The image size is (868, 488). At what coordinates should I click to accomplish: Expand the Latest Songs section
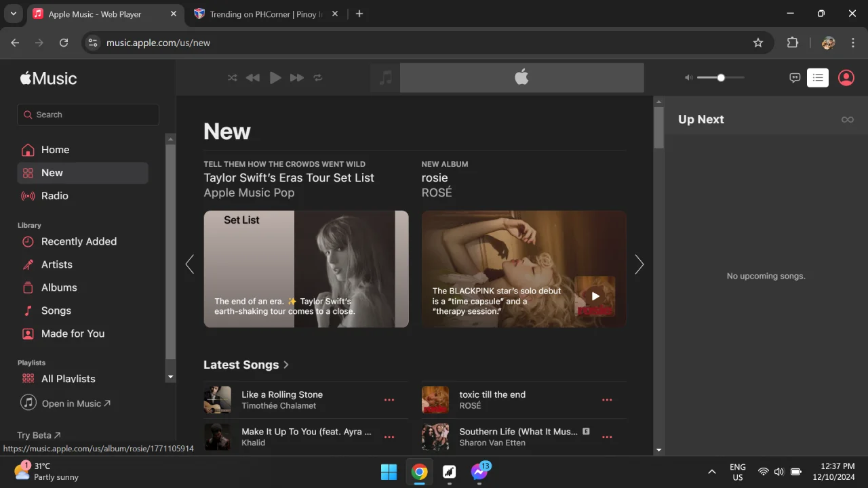[246, 365]
